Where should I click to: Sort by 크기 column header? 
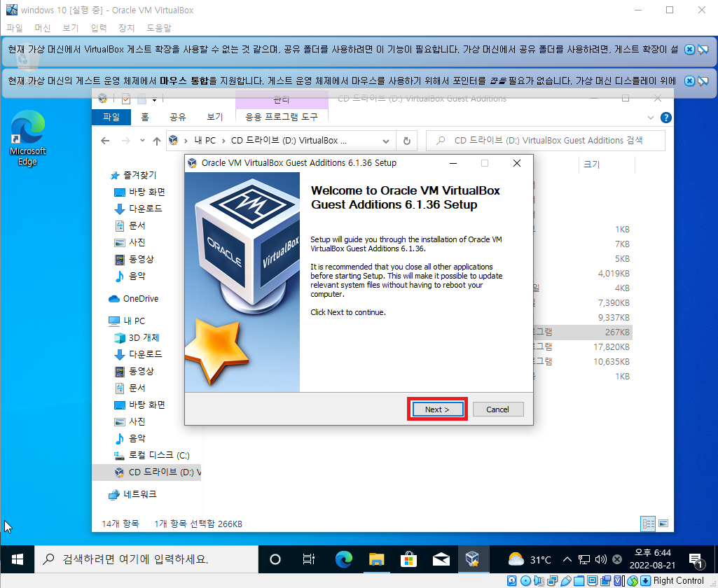point(607,164)
